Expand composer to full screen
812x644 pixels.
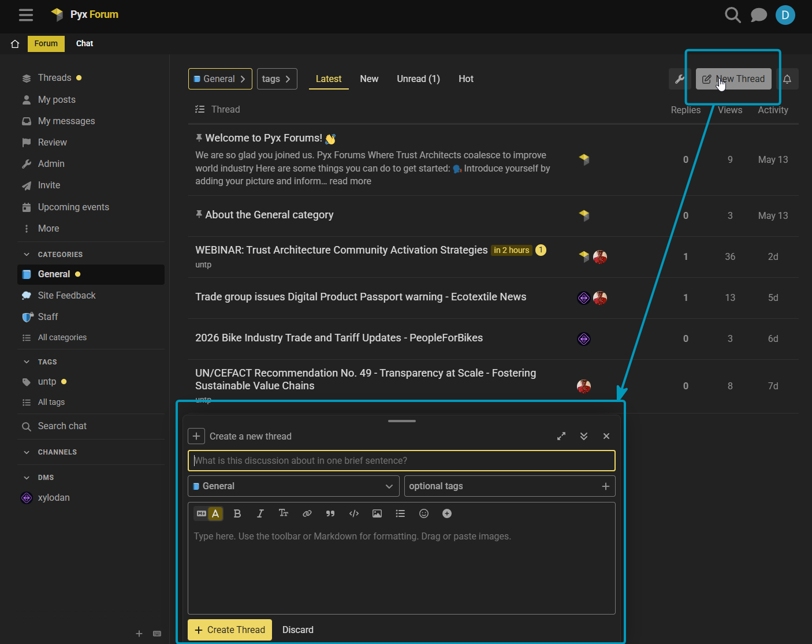coord(561,436)
